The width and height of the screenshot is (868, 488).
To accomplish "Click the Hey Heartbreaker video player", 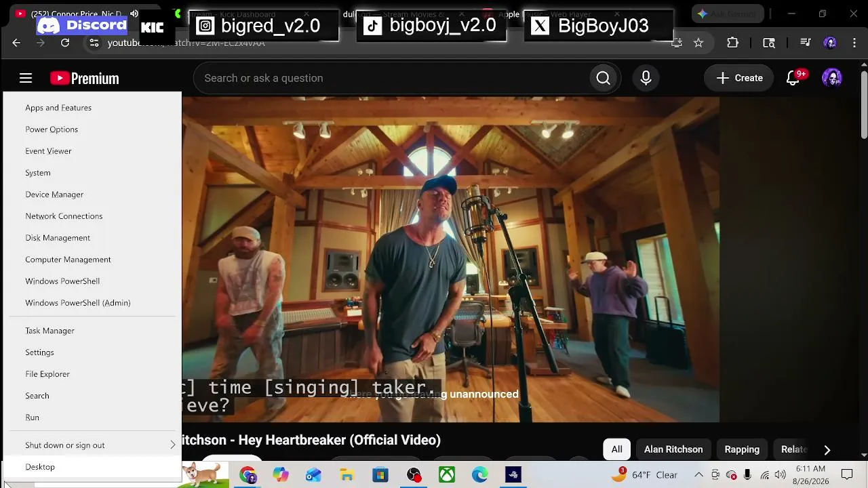I will pyautogui.click(x=450, y=260).
